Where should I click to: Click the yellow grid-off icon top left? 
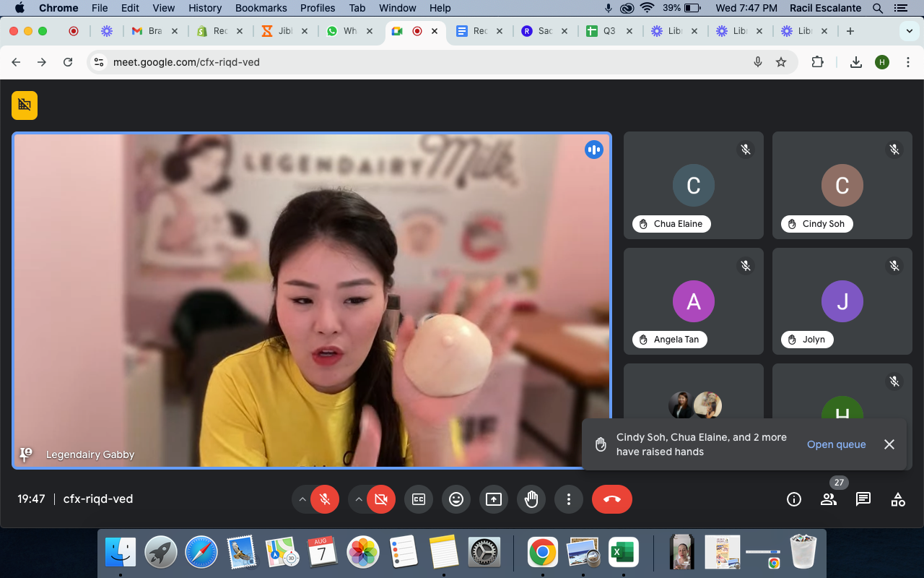coord(25,105)
